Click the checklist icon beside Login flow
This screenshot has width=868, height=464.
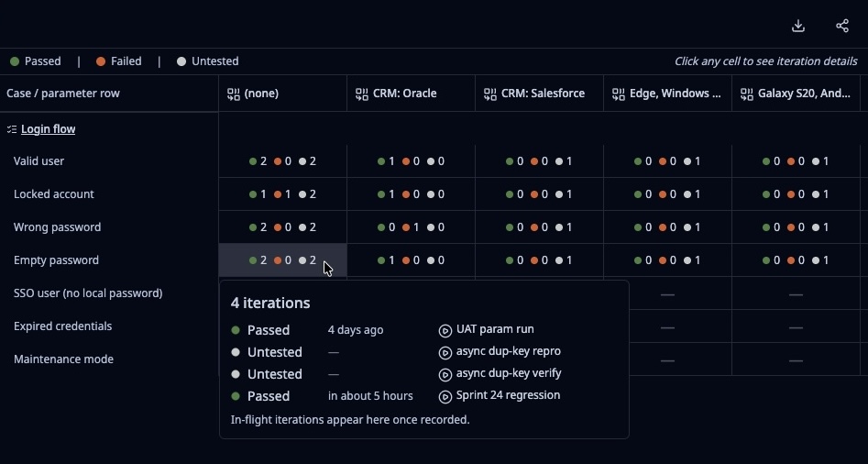(12, 129)
